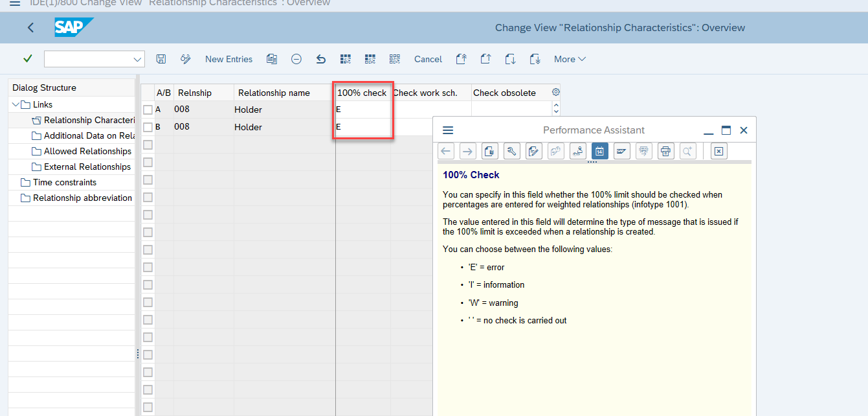Viewport: 868px width, 416px height.
Task: Click the Delete minus-circle icon
Action: [296, 59]
